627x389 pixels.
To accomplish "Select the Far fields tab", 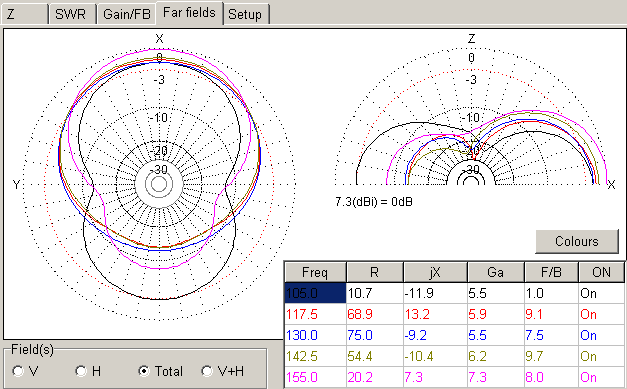I will pos(189,13).
